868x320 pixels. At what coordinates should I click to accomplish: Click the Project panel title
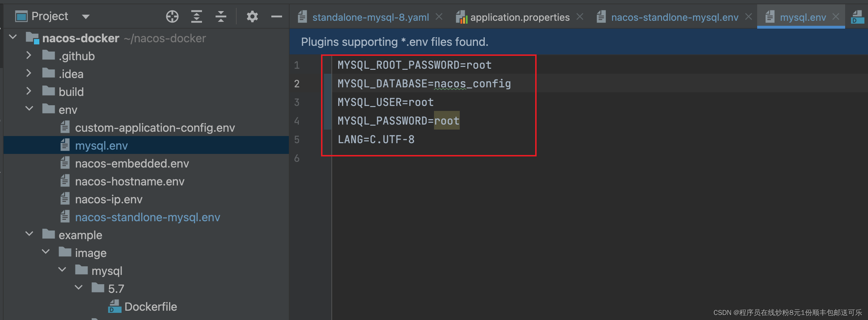point(50,16)
